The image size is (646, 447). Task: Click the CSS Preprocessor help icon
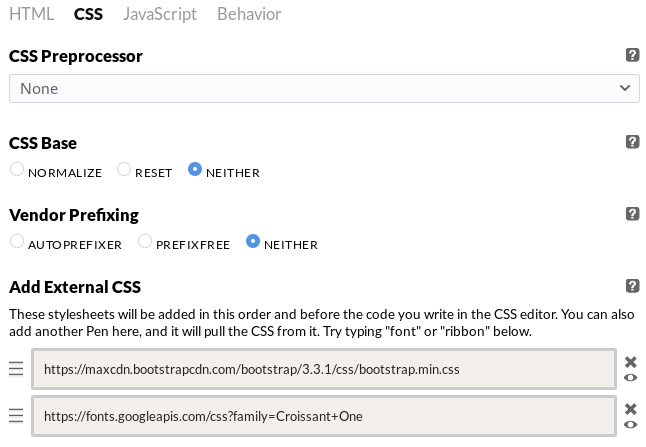click(x=632, y=56)
